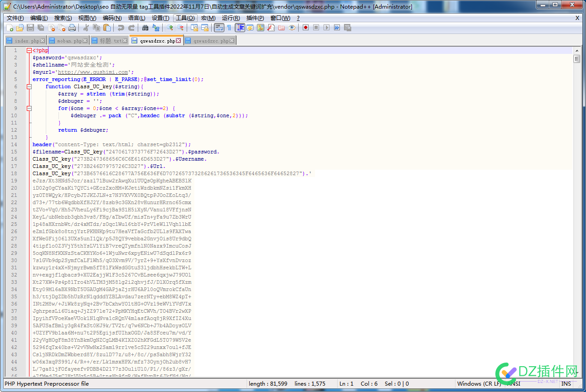This screenshot has width=586, height=392.
Task: Toggle synchronize vertical scrolling
Action: pyautogui.click(x=194, y=28)
